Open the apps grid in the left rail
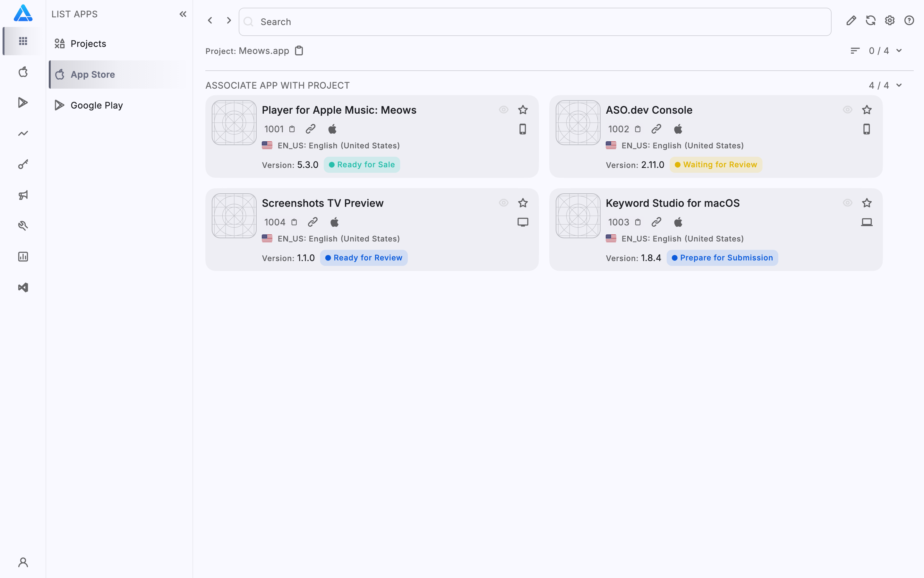Viewport: 924px width, 578px height. (x=23, y=41)
